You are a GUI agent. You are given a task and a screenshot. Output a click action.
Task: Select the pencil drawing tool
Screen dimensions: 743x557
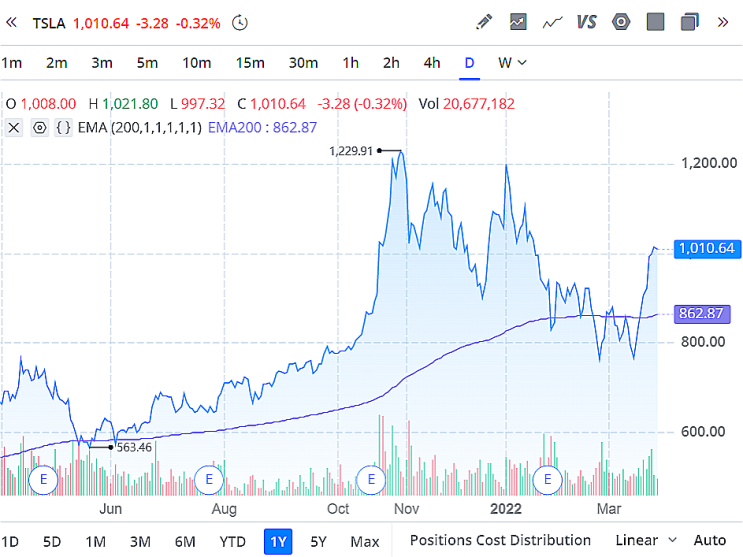pos(484,22)
